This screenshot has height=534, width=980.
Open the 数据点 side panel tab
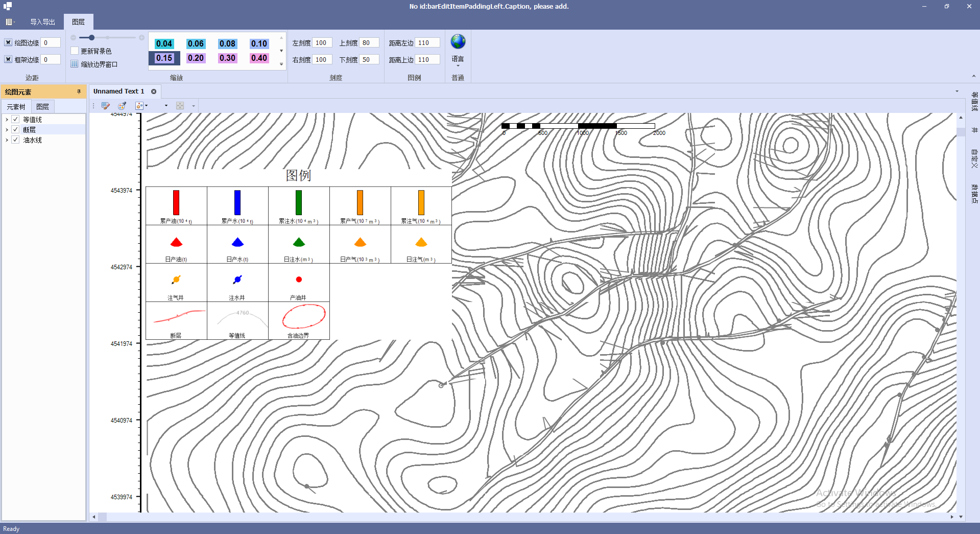point(974,194)
